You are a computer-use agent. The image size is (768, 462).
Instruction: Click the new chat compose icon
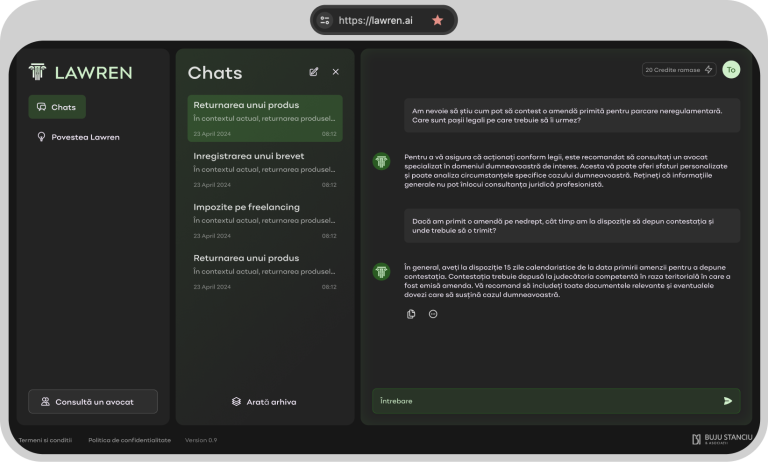click(314, 72)
